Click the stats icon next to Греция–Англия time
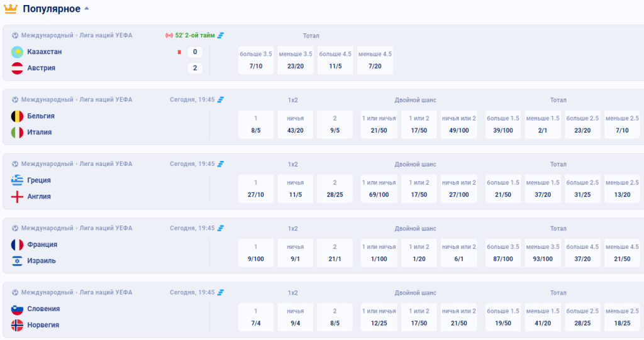 221,164
